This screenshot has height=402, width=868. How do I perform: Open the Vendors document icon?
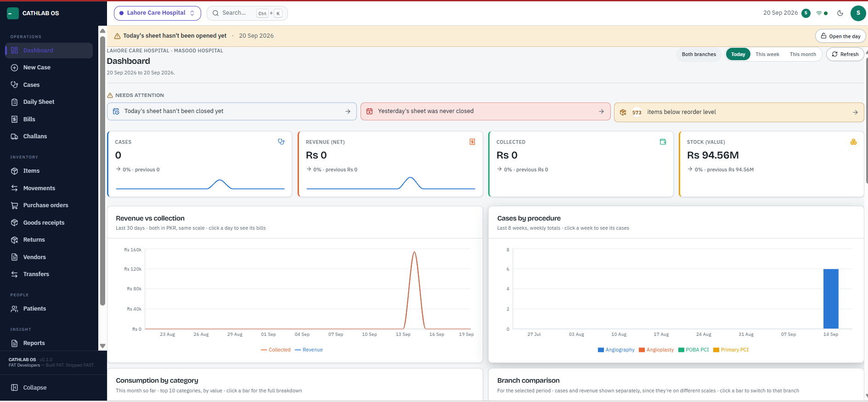14,257
